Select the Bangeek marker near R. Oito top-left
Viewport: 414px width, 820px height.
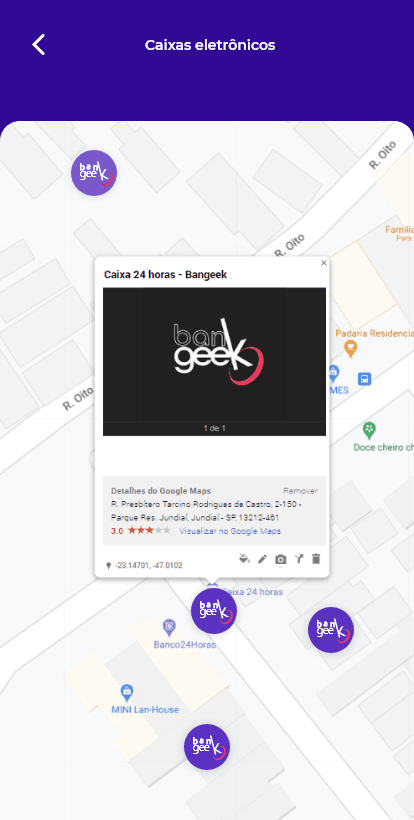pyautogui.click(x=94, y=173)
